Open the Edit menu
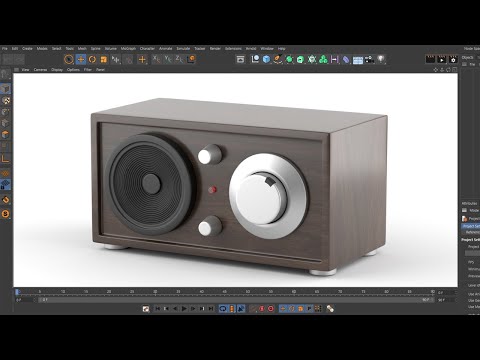This screenshot has width=480, height=360. pos(15,49)
